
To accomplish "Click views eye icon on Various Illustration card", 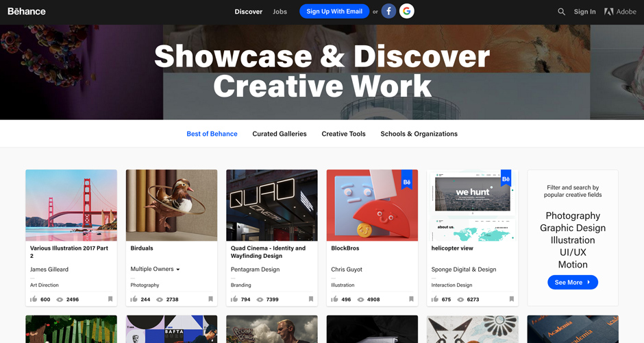I will click(60, 300).
